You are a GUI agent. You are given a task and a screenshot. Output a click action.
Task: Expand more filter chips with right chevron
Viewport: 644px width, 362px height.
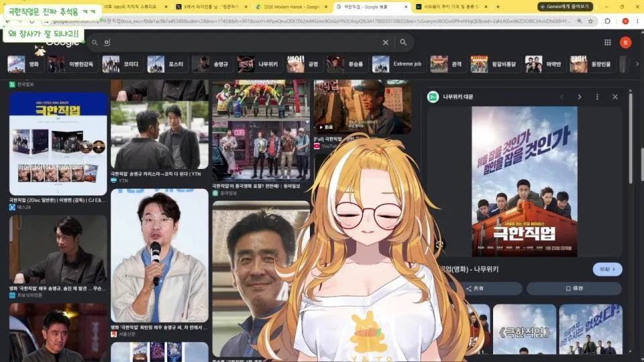click(637, 64)
